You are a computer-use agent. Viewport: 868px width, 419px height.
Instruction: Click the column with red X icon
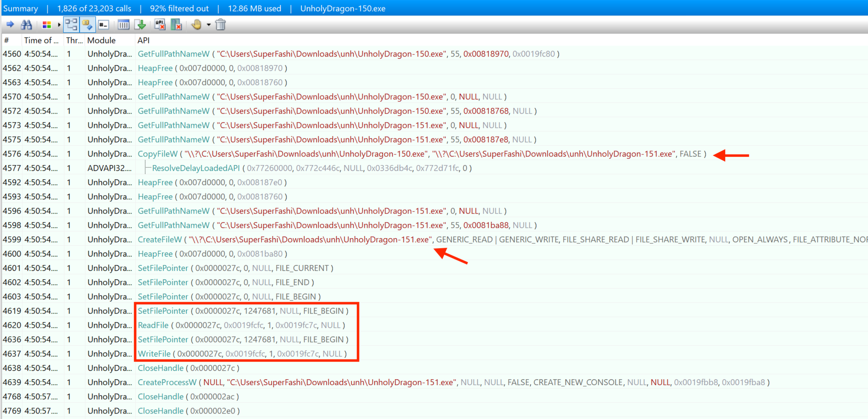pos(177,25)
